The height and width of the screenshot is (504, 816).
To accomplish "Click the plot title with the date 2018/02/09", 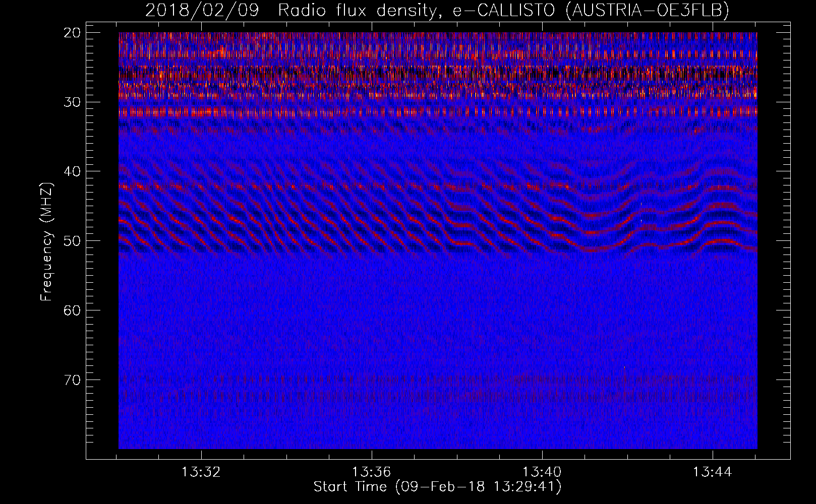I will [x=437, y=10].
